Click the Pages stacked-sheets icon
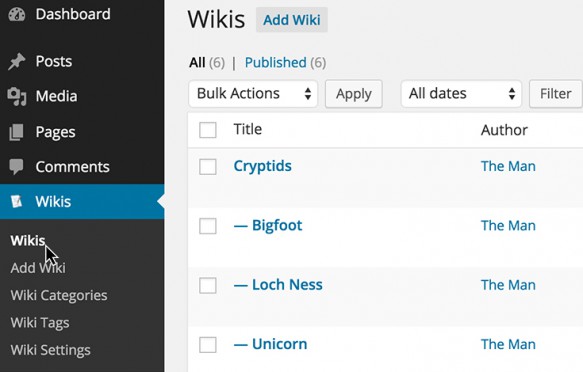This screenshot has height=372, width=583. 16,132
